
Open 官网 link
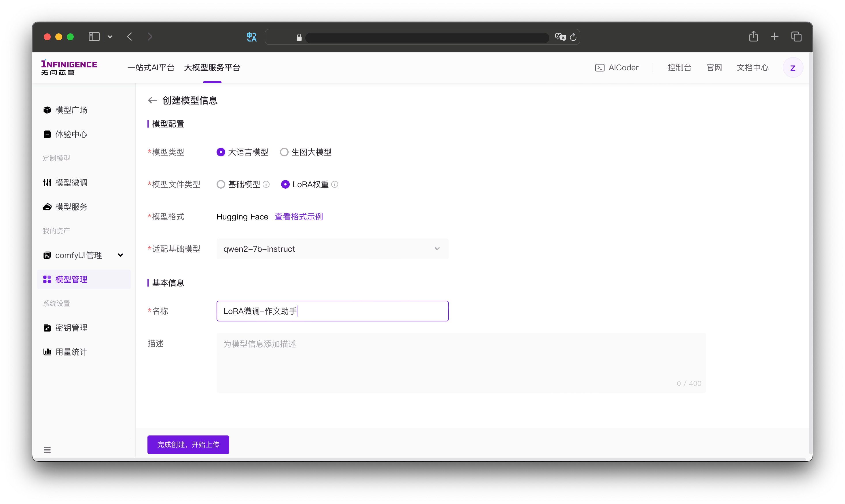click(714, 68)
